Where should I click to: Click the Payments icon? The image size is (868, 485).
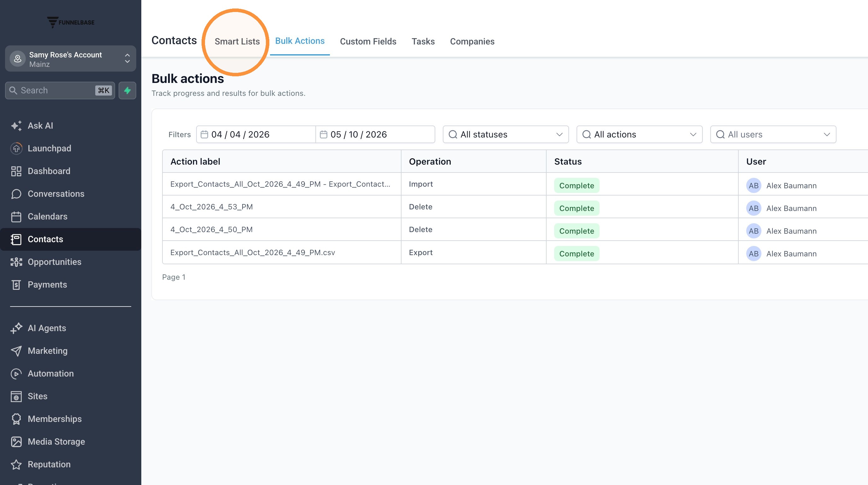pos(16,285)
